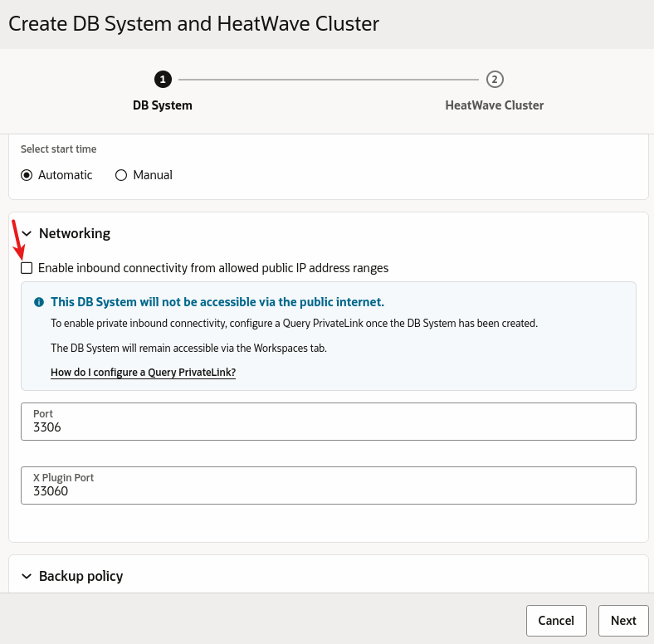The image size is (654, 644).
Task: Select the Automatic start time option
Action: pyautogui.click(x=27, y=175)
